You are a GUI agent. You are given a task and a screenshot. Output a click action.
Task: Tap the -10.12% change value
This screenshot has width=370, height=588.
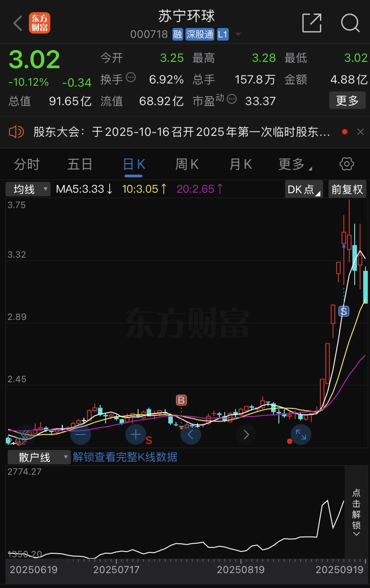(x=28, y=82)
